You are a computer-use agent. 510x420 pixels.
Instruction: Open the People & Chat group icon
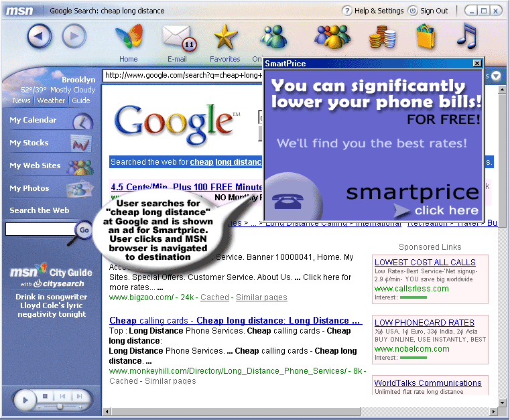(x=332, y=36)
